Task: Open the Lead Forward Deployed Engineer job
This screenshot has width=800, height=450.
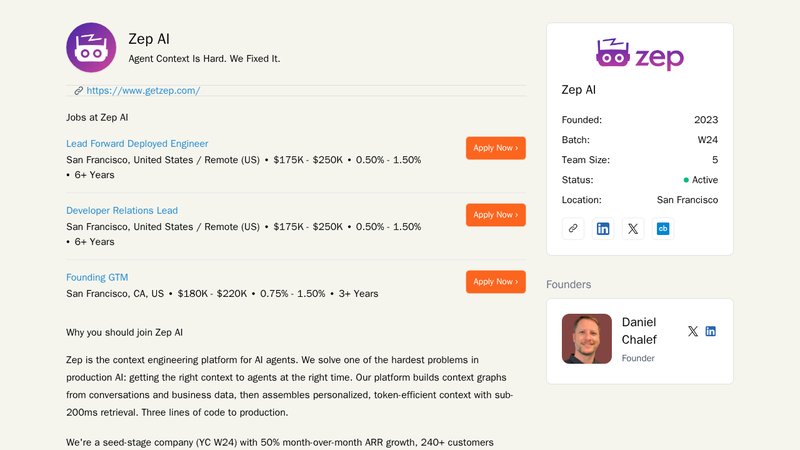Action: (x=137, y=144)
